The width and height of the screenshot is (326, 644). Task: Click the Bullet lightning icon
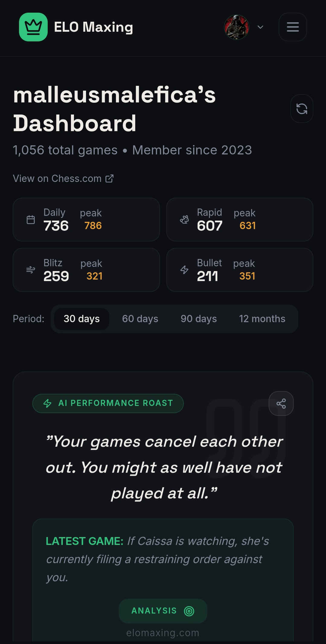184,270
